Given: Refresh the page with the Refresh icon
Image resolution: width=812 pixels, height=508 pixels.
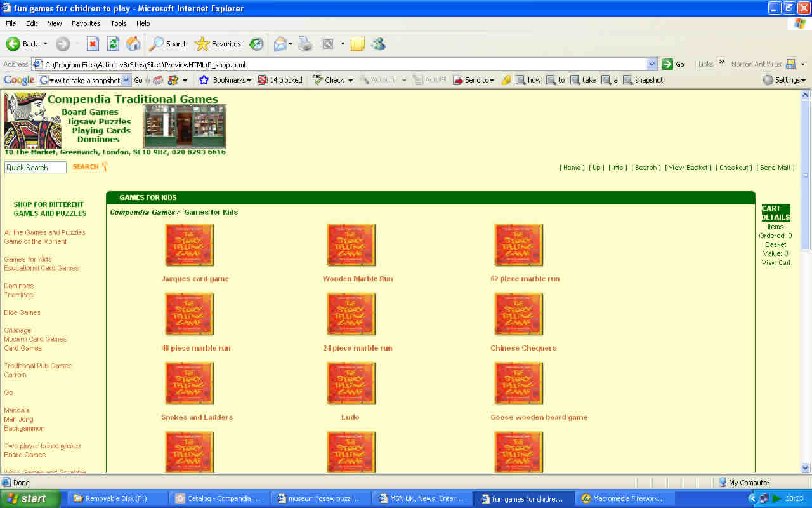Looking at the screenshot, I should click(x=113, y=44).
